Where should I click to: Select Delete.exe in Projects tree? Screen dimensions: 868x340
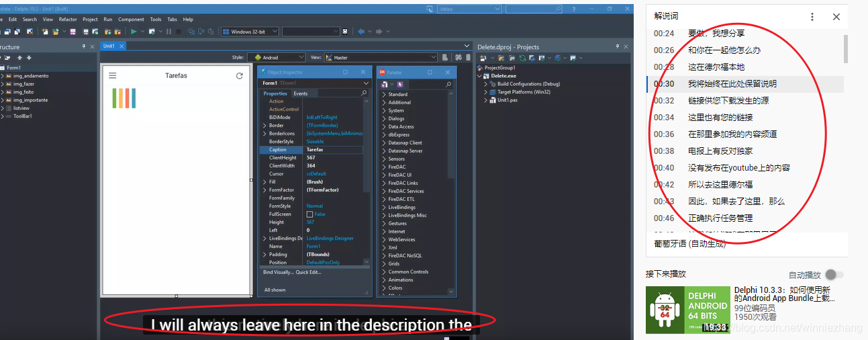503,76
